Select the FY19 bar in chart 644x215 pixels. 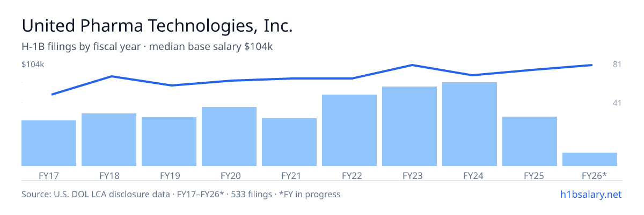169,141
